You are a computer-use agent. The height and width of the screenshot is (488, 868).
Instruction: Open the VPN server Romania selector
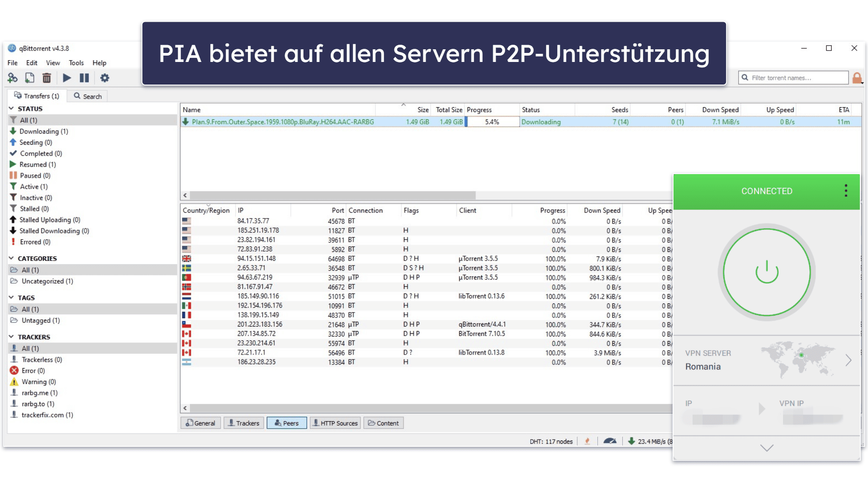click(766, 360)
